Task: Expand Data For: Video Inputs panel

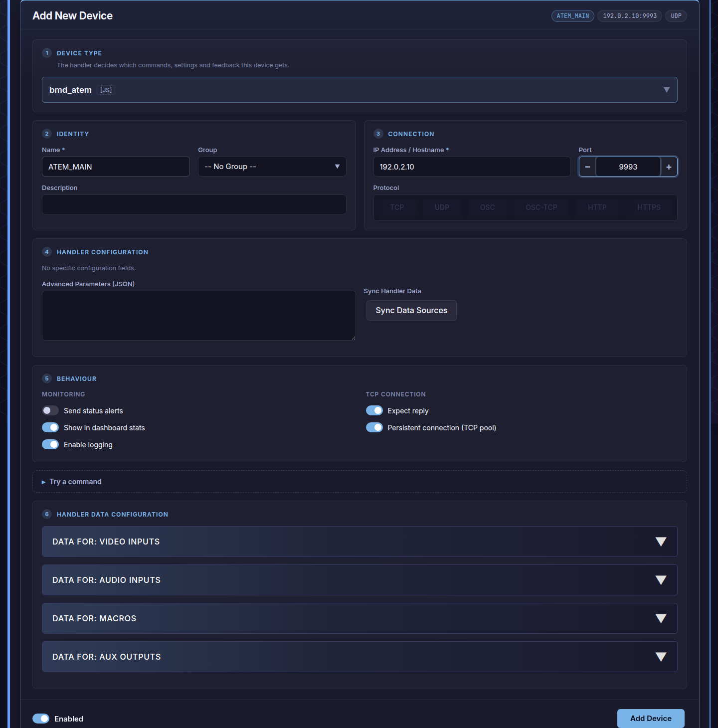Action: tap(359, 542)
